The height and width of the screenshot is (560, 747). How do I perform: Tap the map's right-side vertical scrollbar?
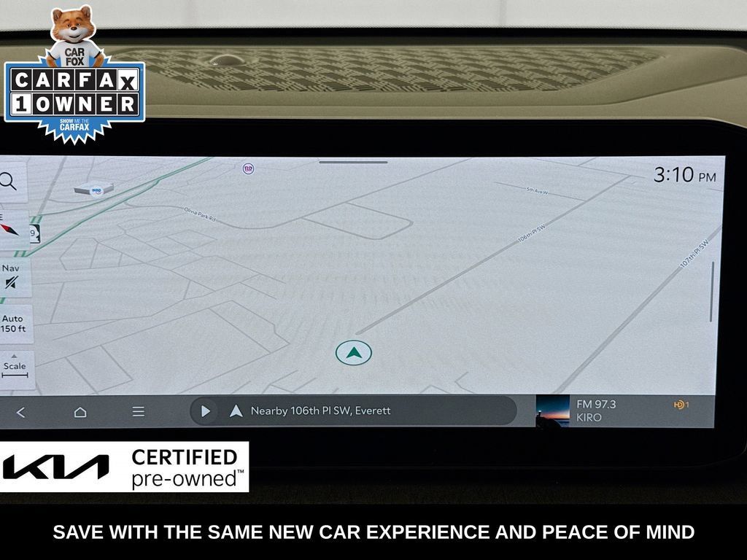point(712,292)
